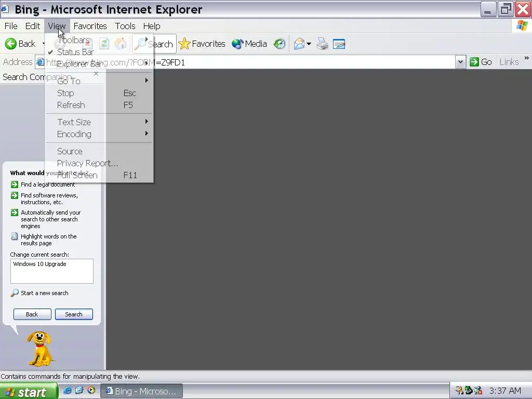The image size is (532, 399).
Task: Choose Stop in the View menu
Action: 99,93
